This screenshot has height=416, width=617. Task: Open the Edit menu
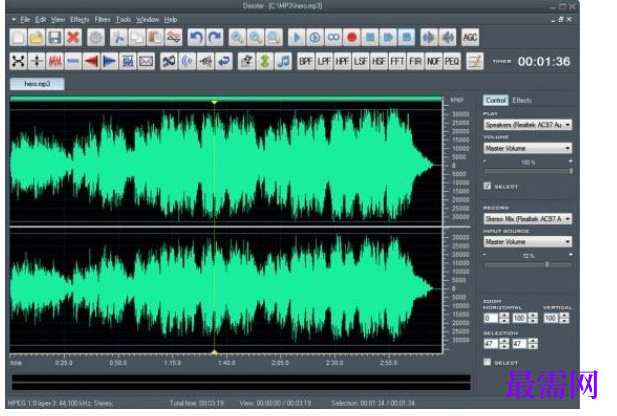pyautogui.click(x=41, y=19)
